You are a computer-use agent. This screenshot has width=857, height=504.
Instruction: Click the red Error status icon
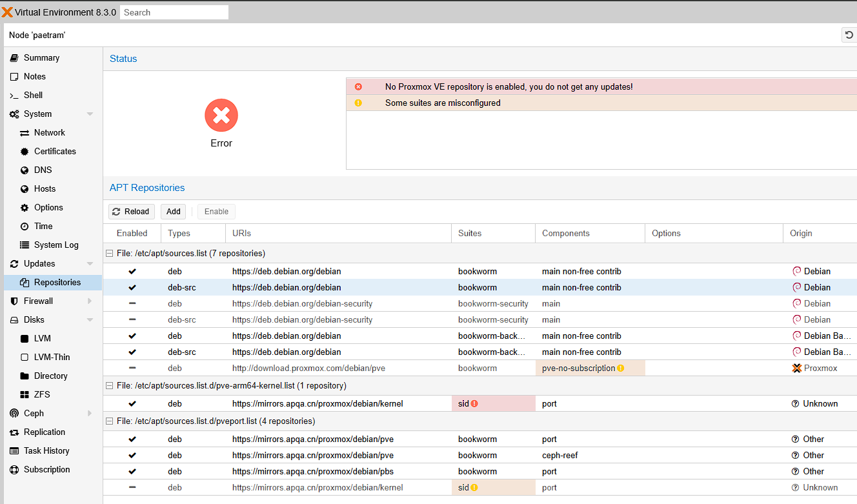coord(221,116)
